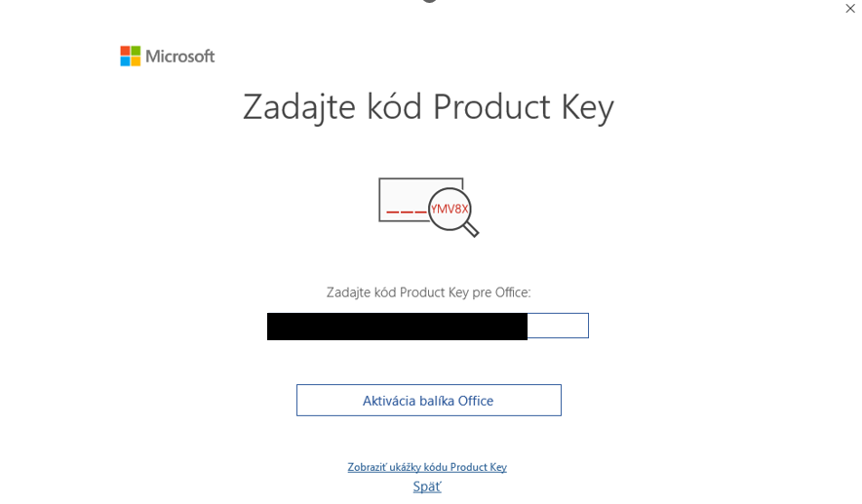Screen dimensions: 862x504
Task: Click the label Zadajte kód Product Key pre Office
Action: [x=428, y=292]
